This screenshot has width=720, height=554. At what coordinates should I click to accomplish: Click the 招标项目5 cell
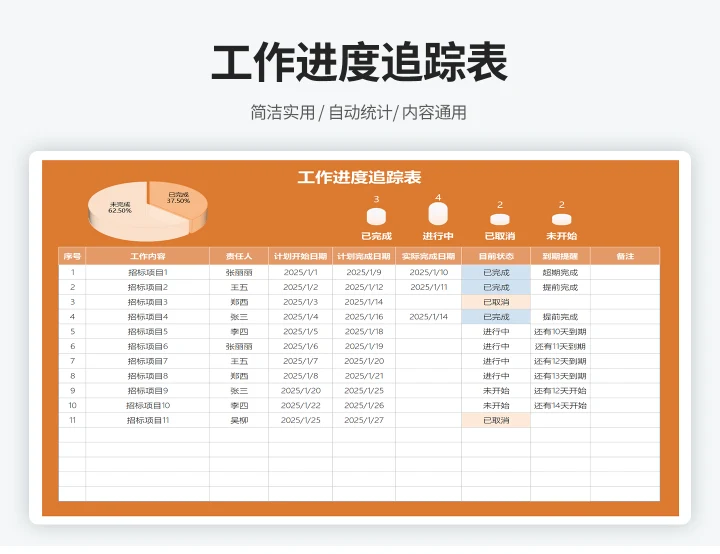pyautogui.click(x=147, y=331)
